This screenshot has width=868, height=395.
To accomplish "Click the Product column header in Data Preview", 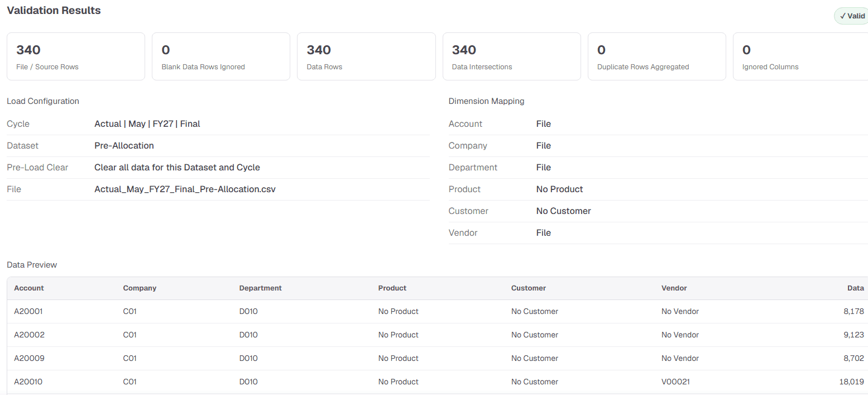I will pyautogui.click(x=392, y=288).
